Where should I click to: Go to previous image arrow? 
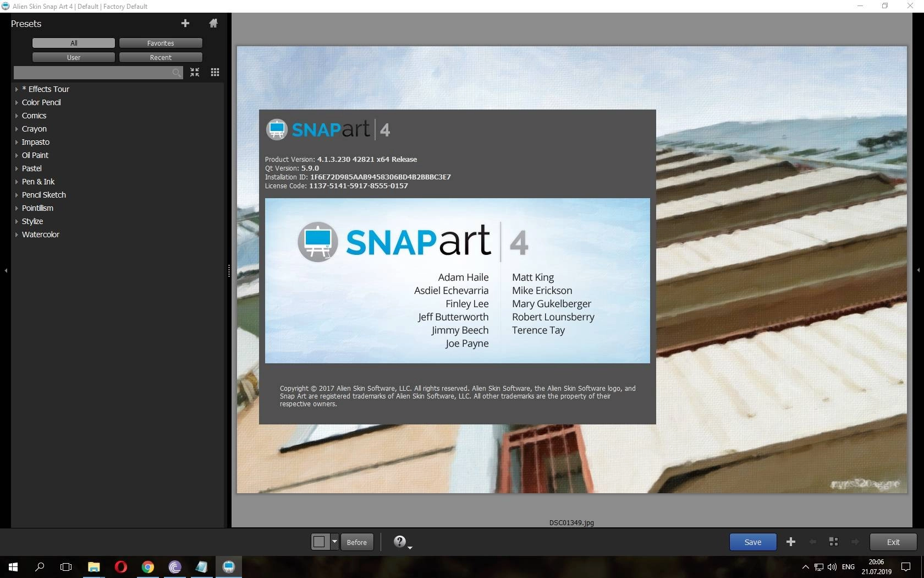(x=812, y=542)
